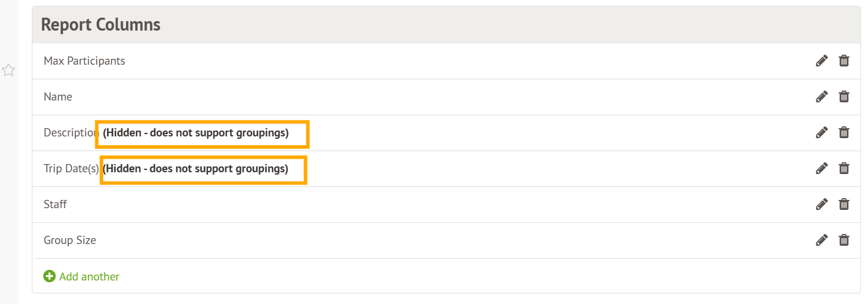Viewport: 868px width, 304px height.
Task: Edit the Trip Date(s) column
Action: [x=821, y=169]
